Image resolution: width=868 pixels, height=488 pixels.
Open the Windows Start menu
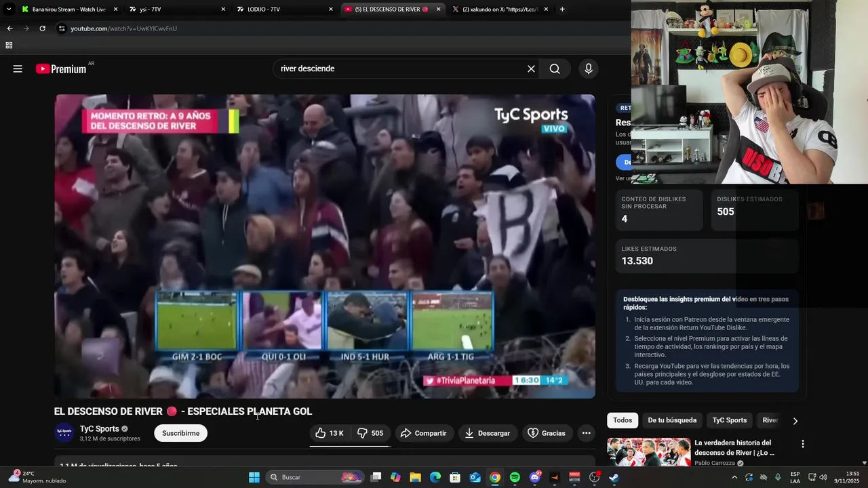pyautogui.click(x=254, y=477)
